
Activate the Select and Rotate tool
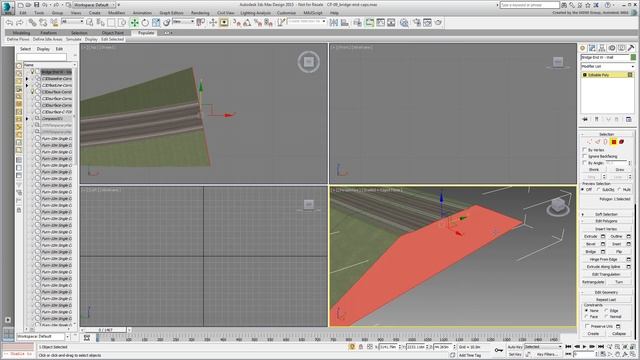[x=145, y=23]
